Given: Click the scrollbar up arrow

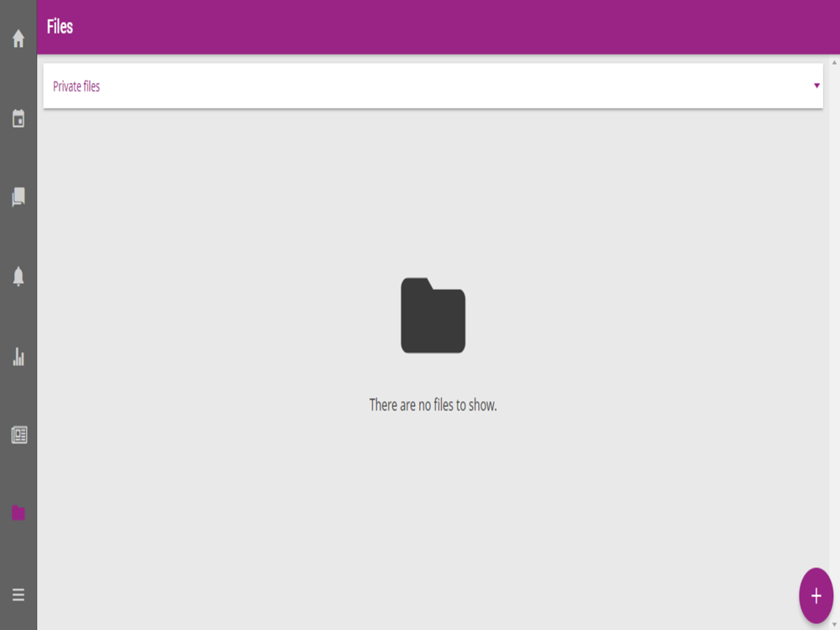Looking at the screenshot, I should pos(834,63).
